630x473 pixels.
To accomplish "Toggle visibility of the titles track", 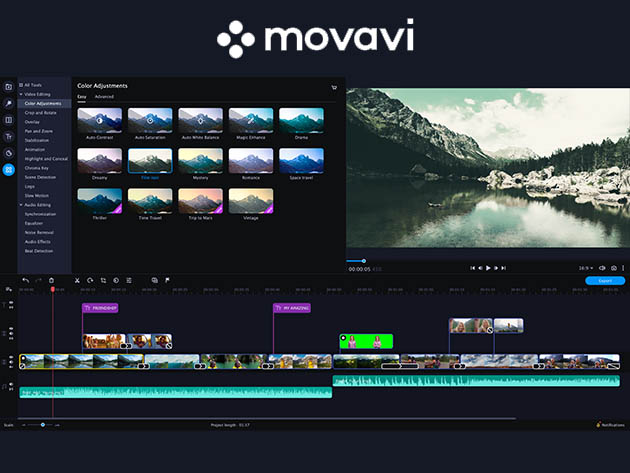I will (x=11, y=303).
